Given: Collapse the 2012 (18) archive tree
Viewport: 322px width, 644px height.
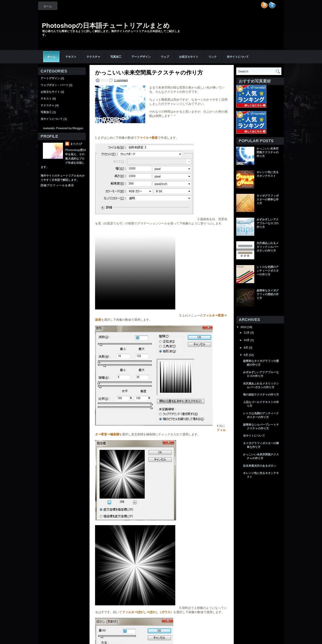Looking at the screenshot, I should tap(238, 327).
